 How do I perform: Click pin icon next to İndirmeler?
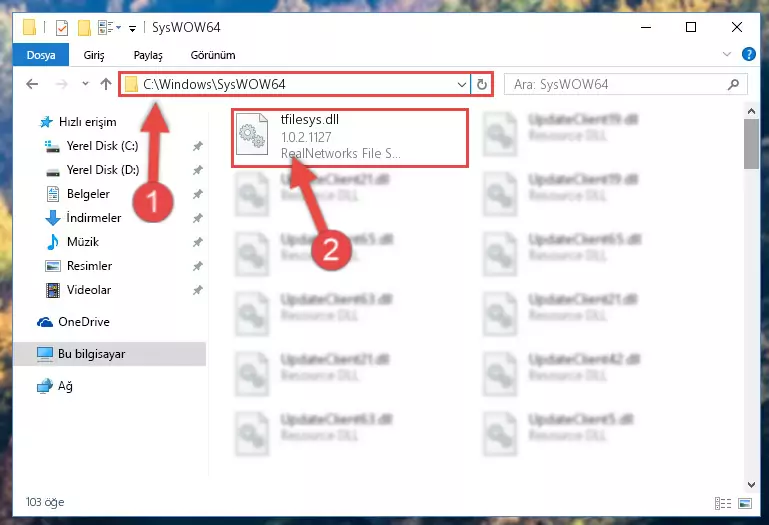pyautogui.click(x=197, y=218)
